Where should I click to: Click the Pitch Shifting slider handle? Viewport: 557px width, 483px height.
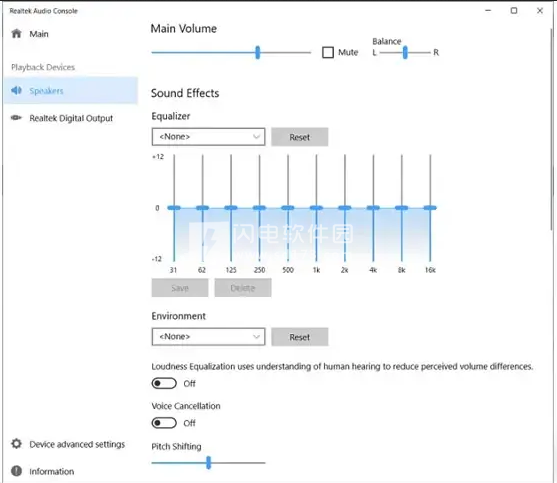(209, 463)
